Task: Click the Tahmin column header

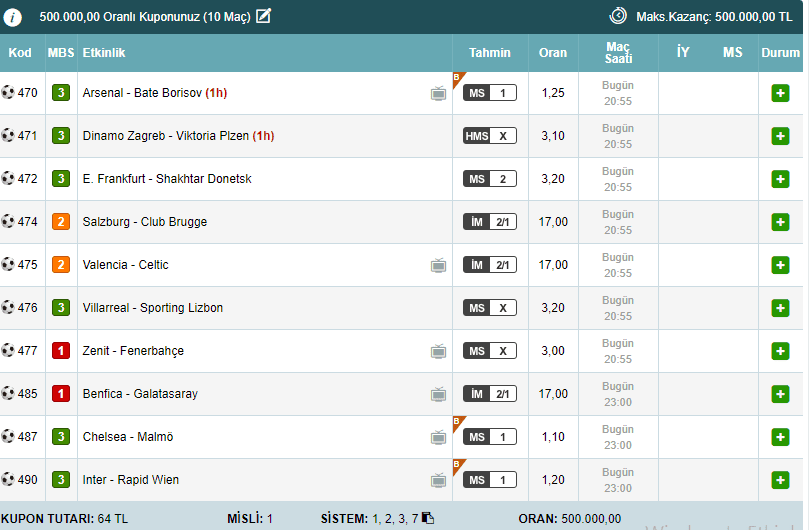Action: pos(490,53)
